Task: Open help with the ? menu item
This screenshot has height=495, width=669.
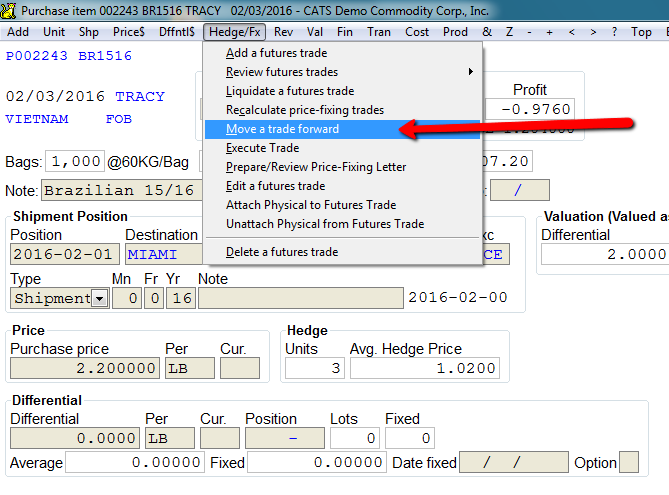Action: 614,32
